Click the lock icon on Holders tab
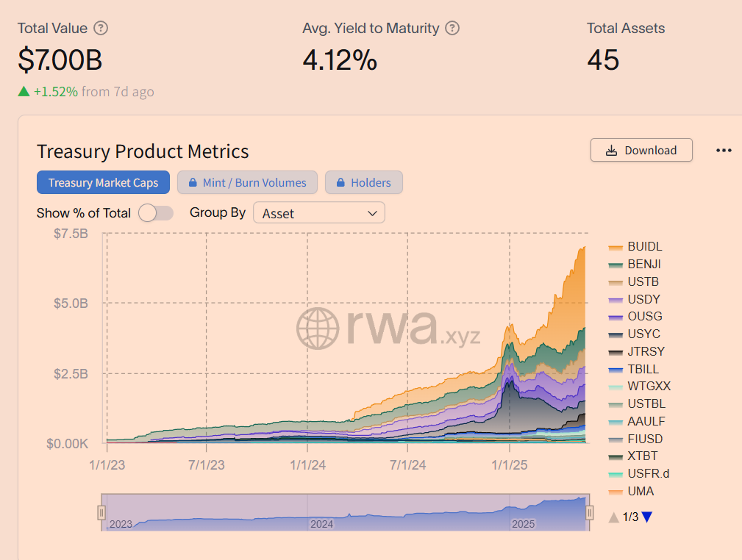This screenshot has width=742, height=560. (x=339, y=183)
